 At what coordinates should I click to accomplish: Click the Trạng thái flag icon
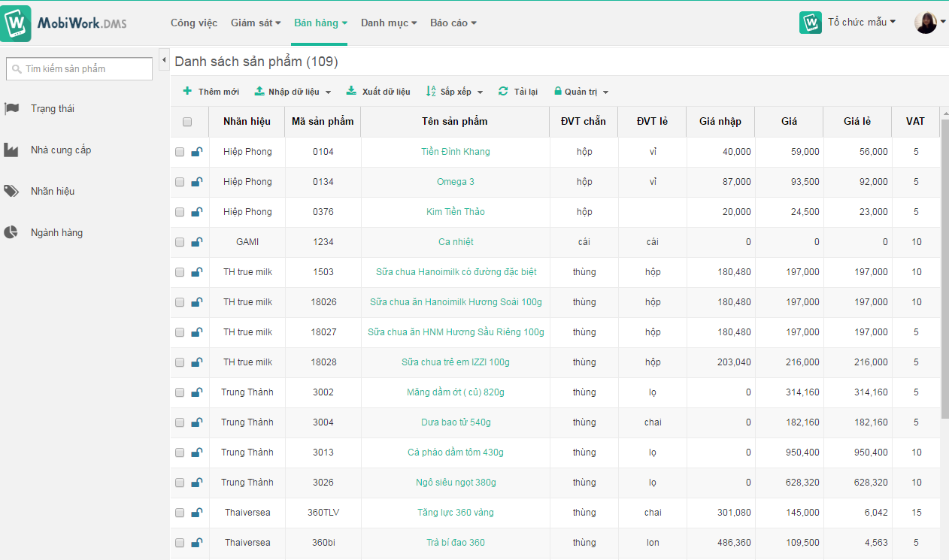pyautogui.click(x=11, y=109)
